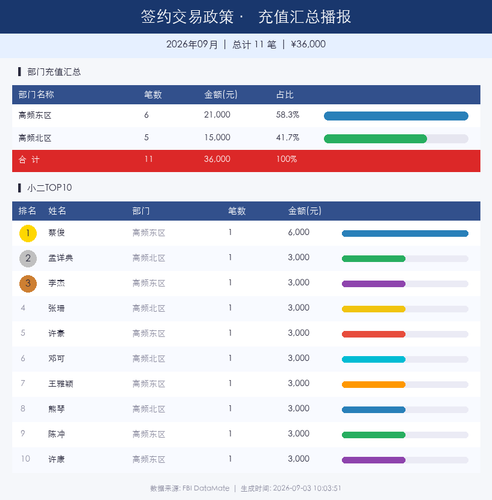Click the bronze rank 3 badge
The height and width of the screenshot is (500, 492).
point(28,284)
